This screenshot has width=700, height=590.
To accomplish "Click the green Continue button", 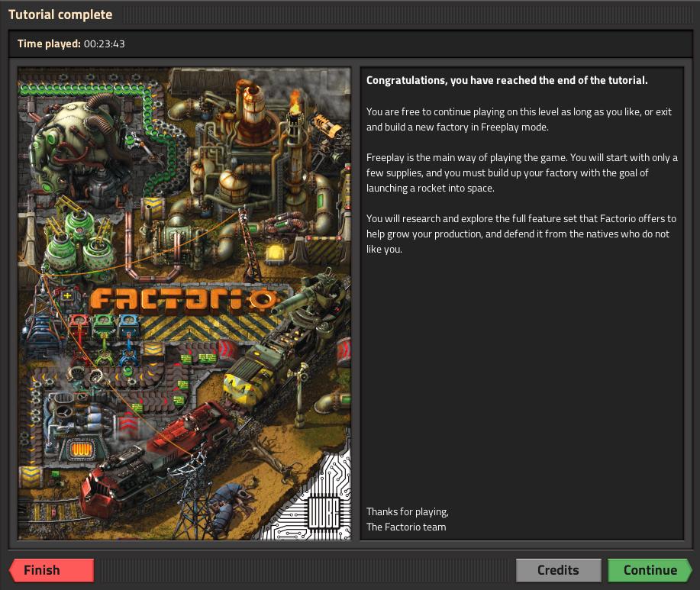I will (650, 570).
